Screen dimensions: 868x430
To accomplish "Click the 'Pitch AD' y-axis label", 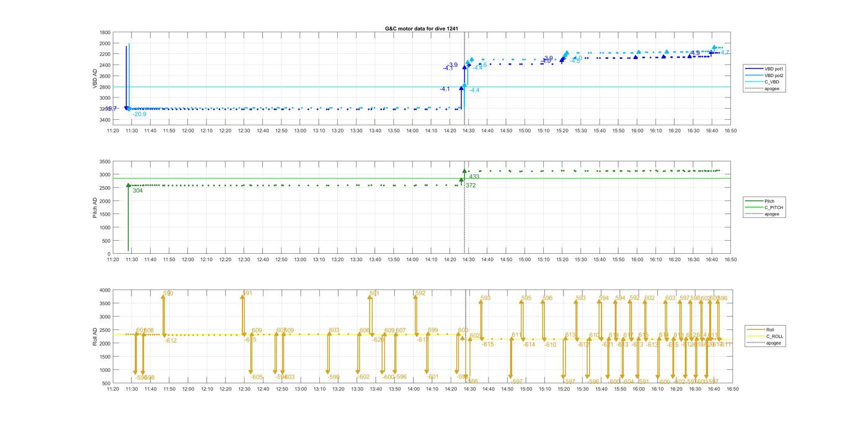I will point(95,207).
